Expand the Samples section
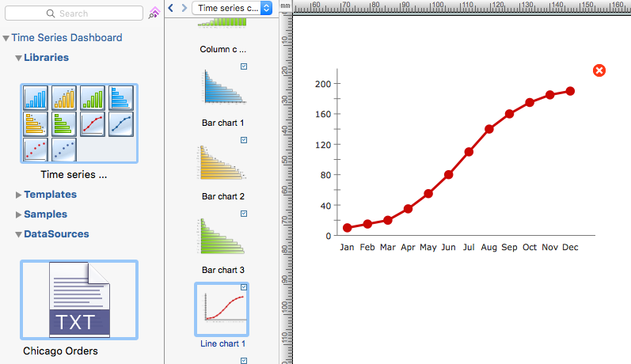 click(x=18, y=214)
